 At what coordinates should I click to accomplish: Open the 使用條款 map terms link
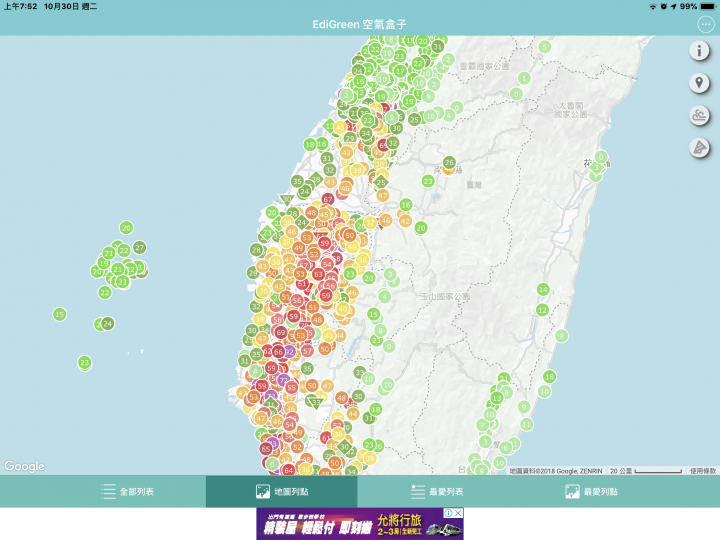click(x=703, y=471)
